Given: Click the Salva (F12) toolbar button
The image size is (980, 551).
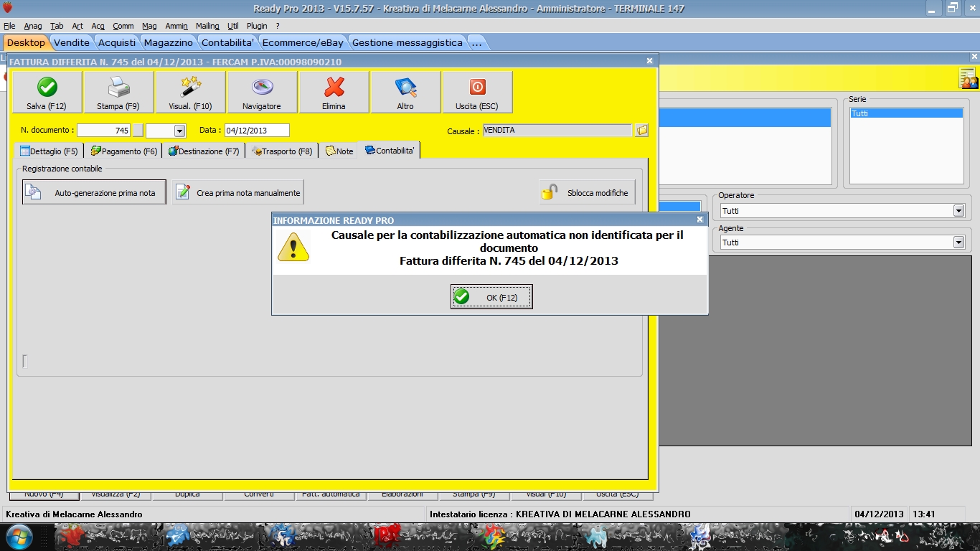Looking at the screenshot, I should click(47, 92).
